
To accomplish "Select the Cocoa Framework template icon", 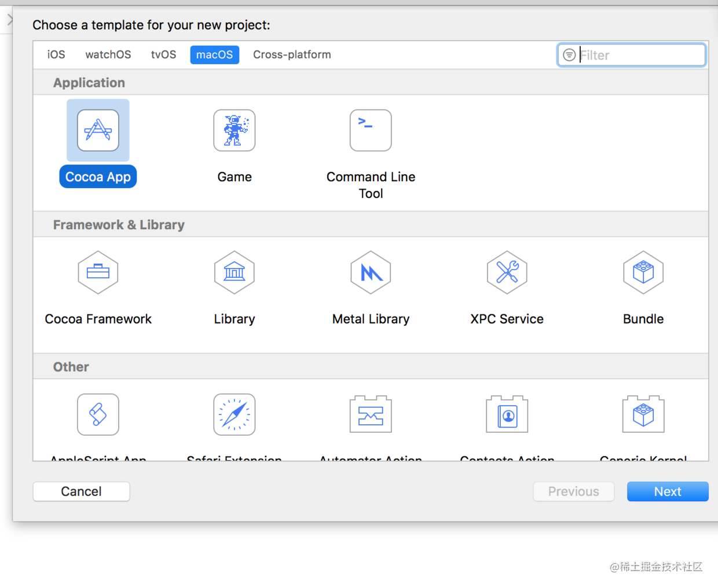I will click(98, 272).
